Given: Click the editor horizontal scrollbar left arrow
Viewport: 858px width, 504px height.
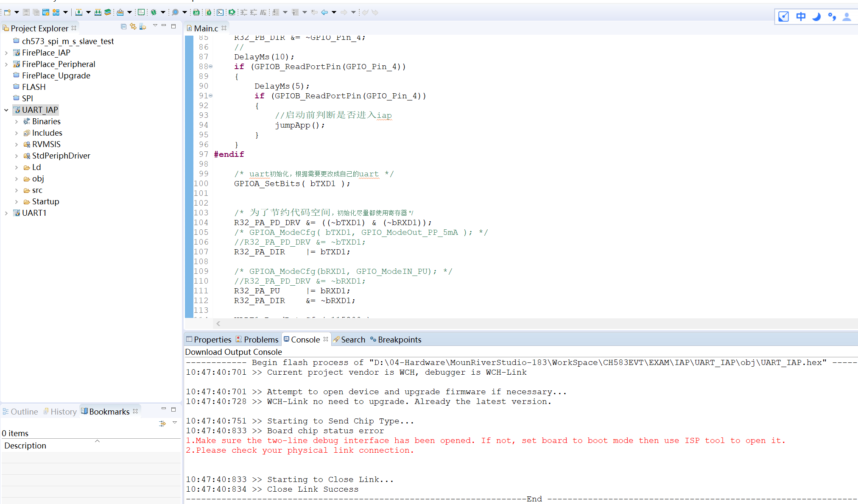Looking at the screenshot, I should [218, 323].
